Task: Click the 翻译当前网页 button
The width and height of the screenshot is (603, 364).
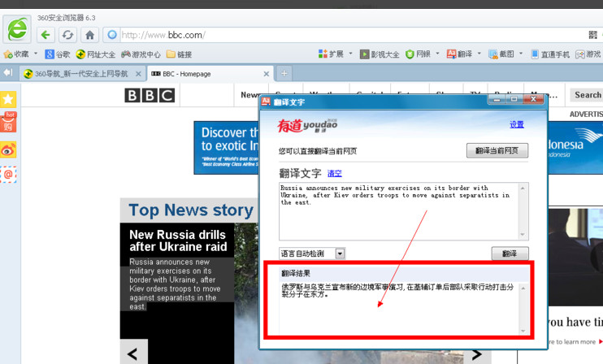Action: 497,151
